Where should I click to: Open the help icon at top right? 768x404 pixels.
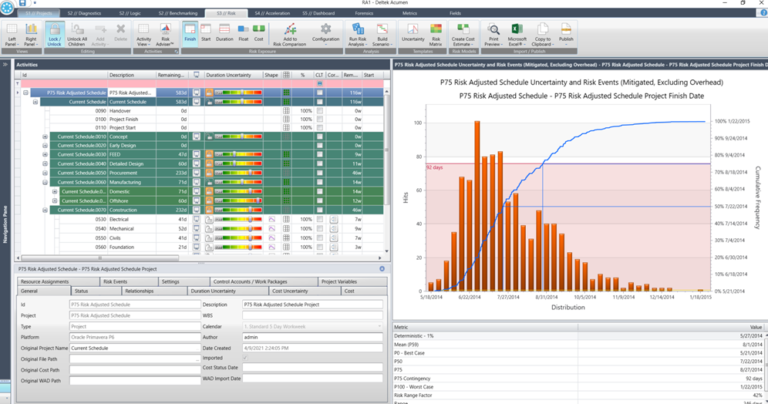764,13
